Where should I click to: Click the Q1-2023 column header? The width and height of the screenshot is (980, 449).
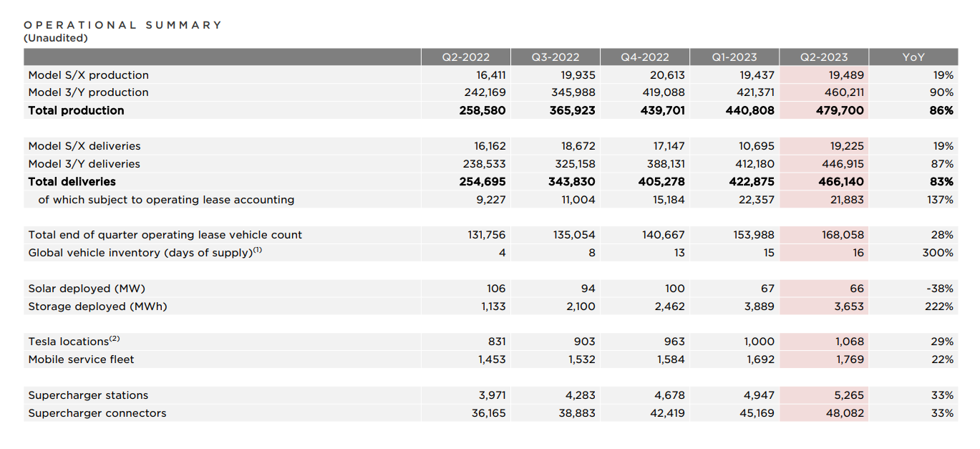pyautogui.click(x=734, y=57)
